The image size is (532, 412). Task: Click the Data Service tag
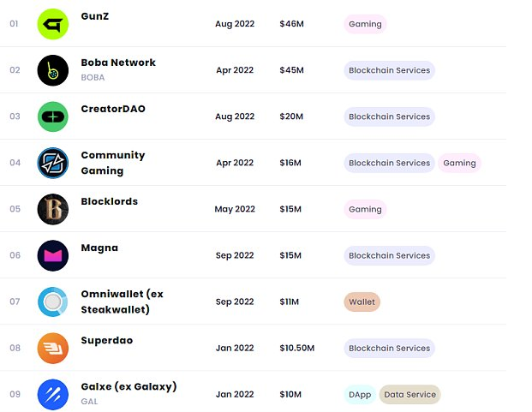[x=409, y=394]
